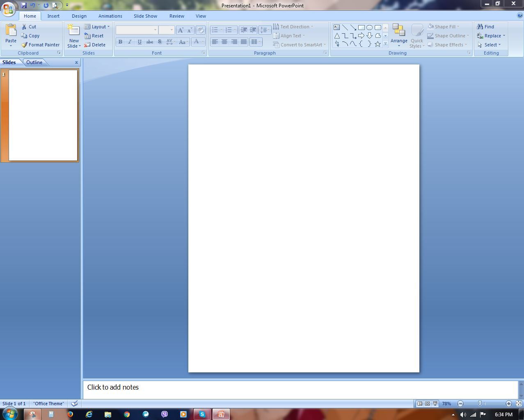Zoom out with the minus button
This screenshot has width=524, height=420.
click(460, 404)
